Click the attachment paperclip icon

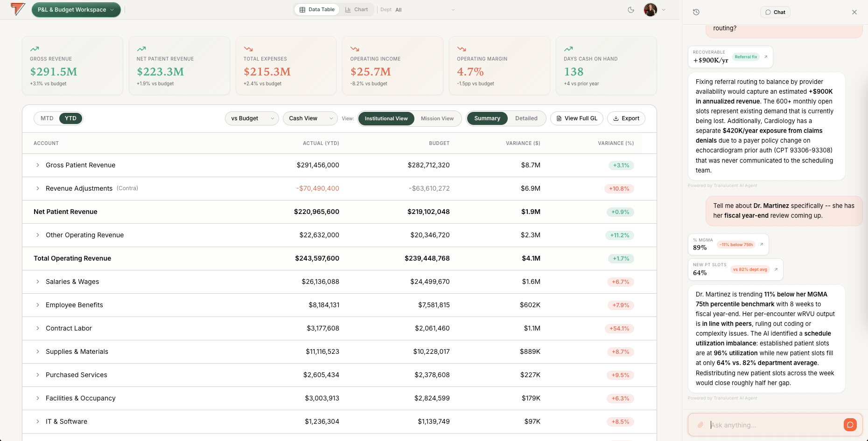click(x=700, y=425)
